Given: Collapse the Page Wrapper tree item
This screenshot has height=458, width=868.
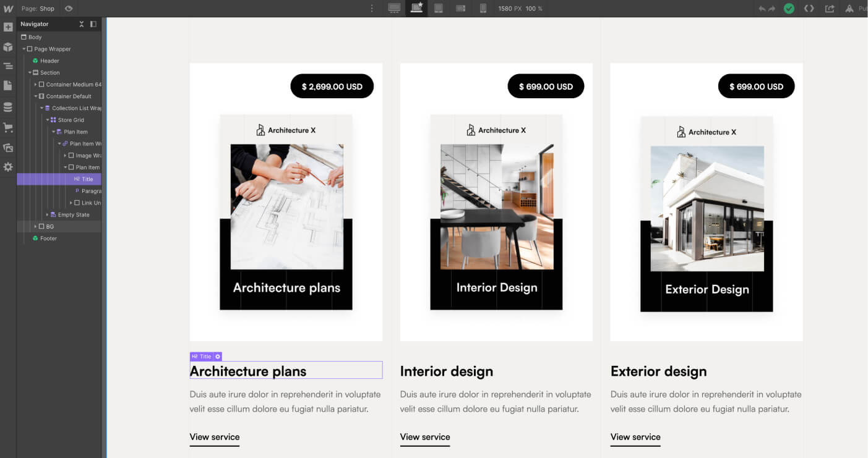Looking at the screenshot, I should point(25,49).
